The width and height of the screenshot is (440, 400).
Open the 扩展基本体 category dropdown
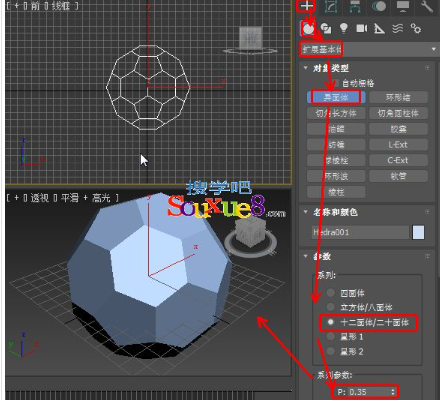coord(368,49)
